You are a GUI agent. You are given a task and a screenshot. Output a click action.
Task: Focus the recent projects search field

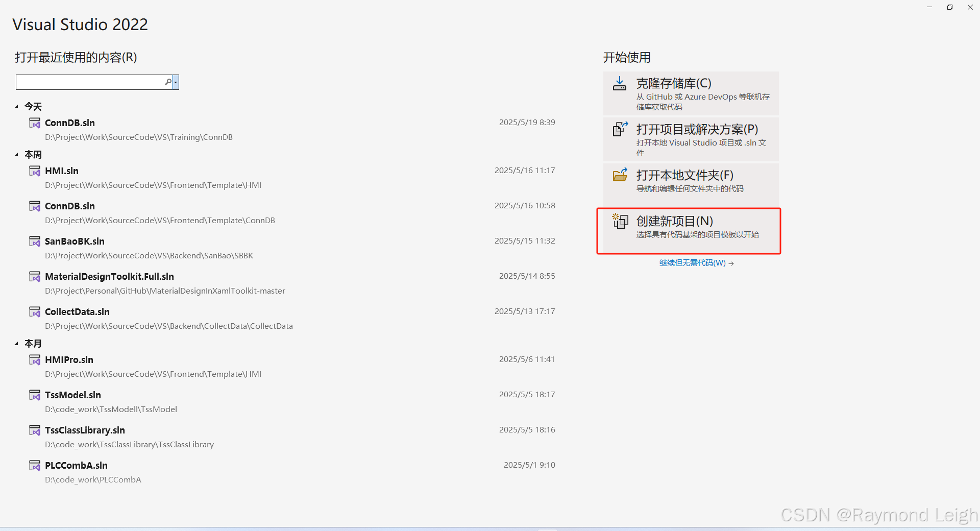click(x=91, y=82)
